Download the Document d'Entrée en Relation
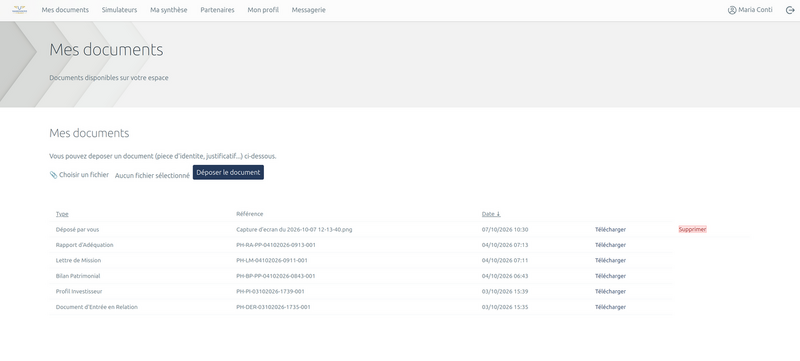800x361 pixels. (x=610, y=307)
